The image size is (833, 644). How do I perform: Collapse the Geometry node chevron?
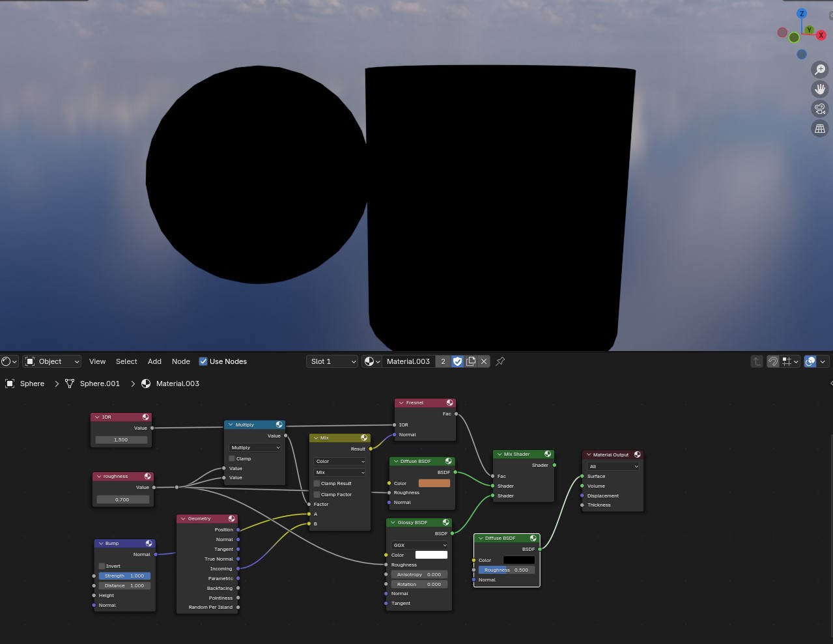click(183, 518)
